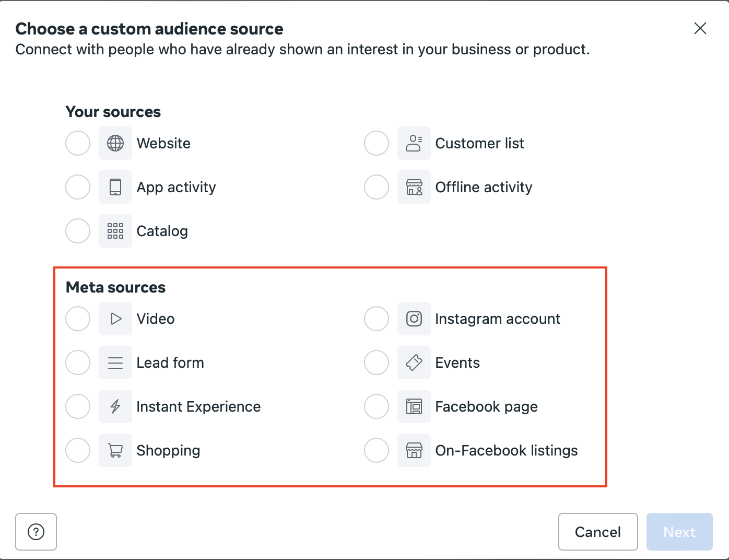
Task: Click the Video label text
Action: 156,319
